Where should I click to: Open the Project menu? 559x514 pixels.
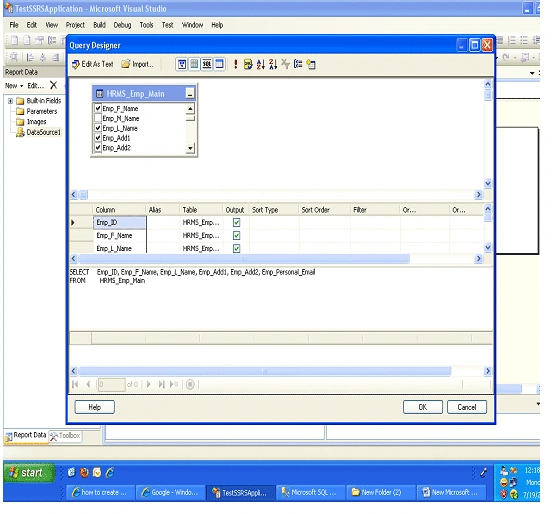(x=75, y=25)
